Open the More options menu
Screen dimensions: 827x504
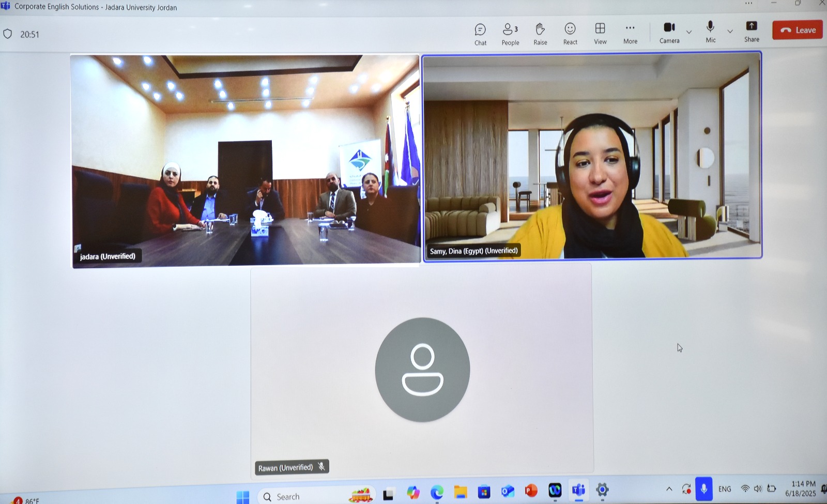click(x=630, y=34)
